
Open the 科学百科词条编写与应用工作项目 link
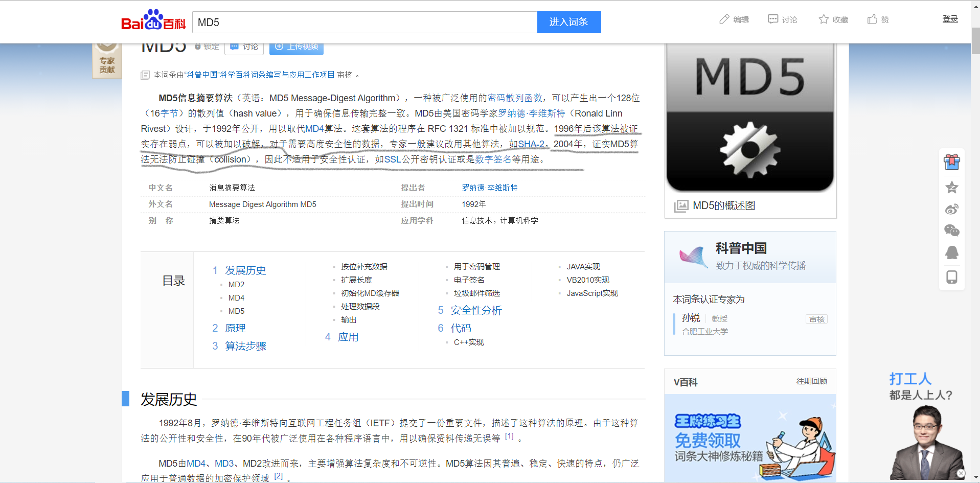pos(277,75)
